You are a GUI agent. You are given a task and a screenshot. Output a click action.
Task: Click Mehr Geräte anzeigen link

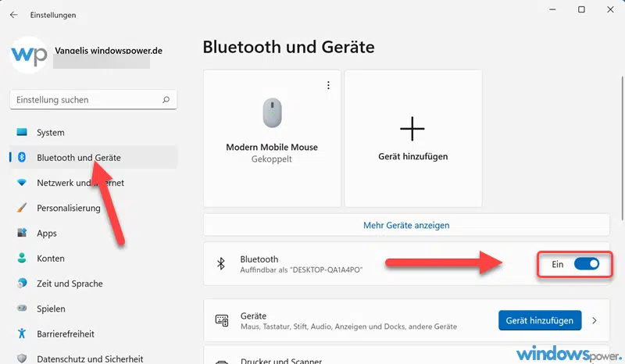[x=406, y=225]
